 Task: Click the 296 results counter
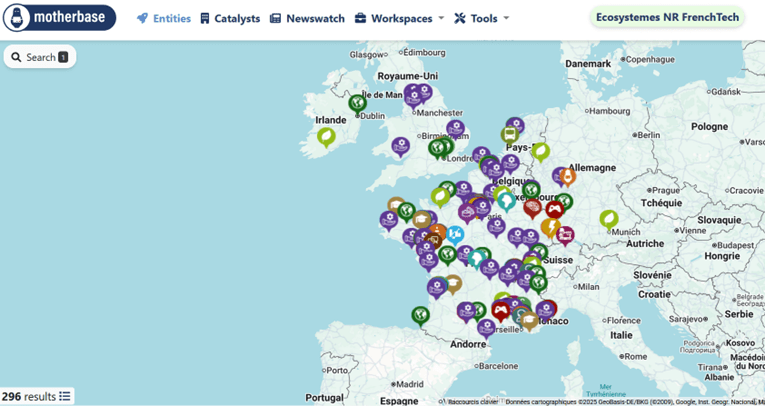[x=28, y=396]
